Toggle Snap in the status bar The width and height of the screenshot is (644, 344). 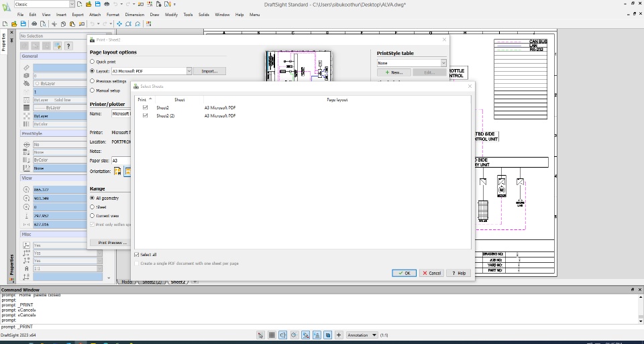coord(260,335)
